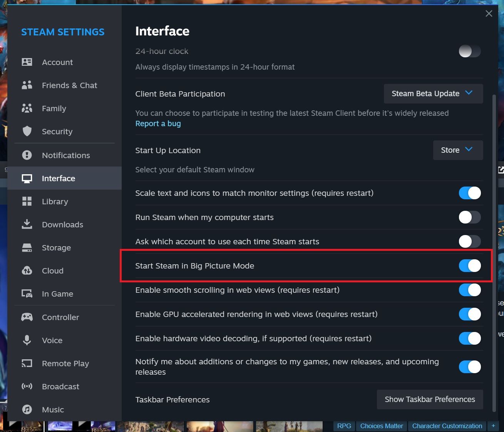Open the Client Beta Participation dropdown
The image size is (504, 432).
pos(433,93)
